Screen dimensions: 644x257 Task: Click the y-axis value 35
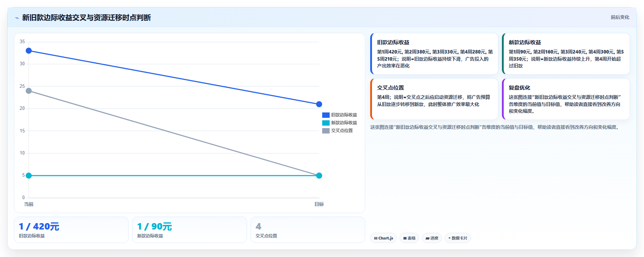(x=22, y=42)
